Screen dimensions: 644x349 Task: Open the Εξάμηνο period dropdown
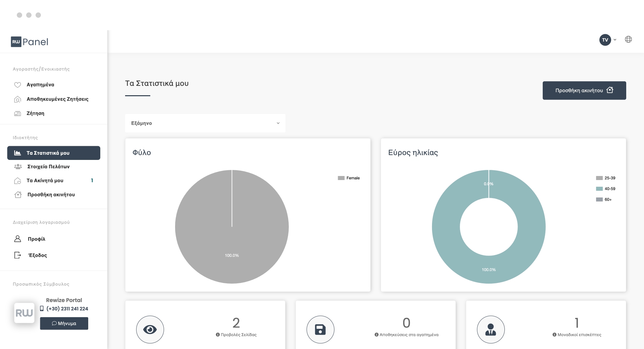[205, 123]
